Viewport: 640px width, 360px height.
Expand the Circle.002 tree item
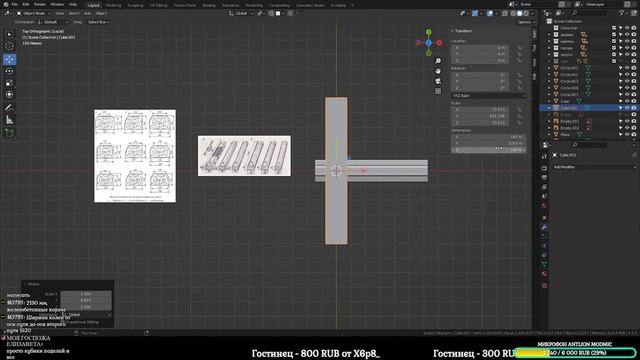click(x=549, y=75)
